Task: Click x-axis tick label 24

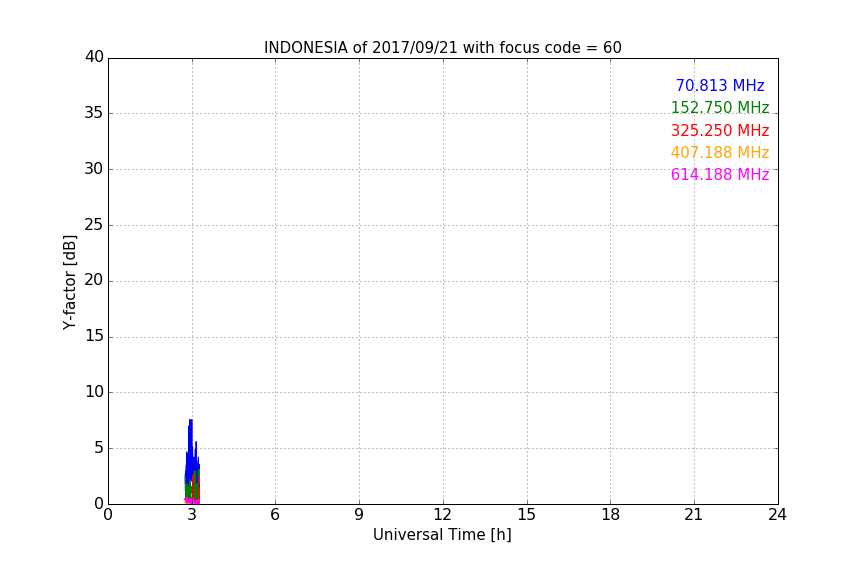Action: point(777,515)
